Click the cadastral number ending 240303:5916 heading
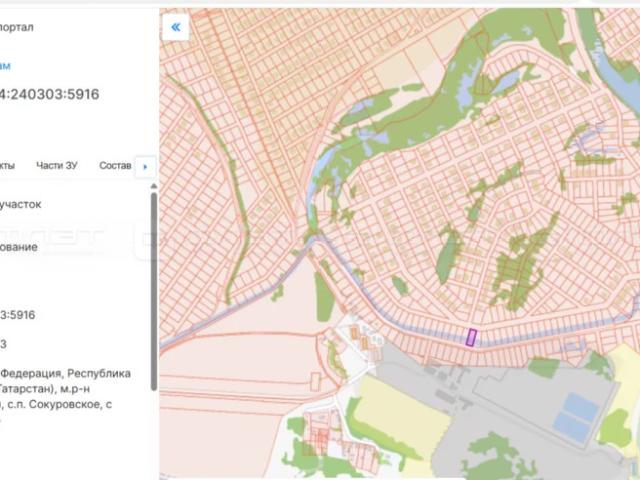This screenshot has height=480, width=640. (50, 94)
